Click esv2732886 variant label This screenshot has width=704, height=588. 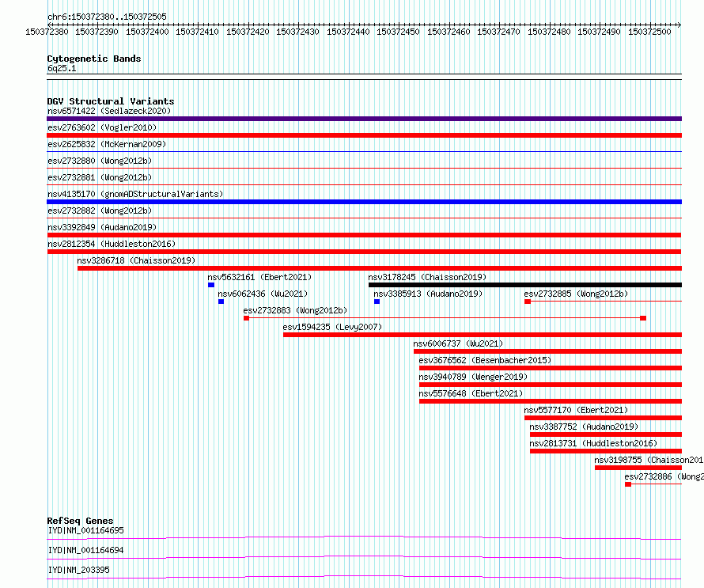664,476
